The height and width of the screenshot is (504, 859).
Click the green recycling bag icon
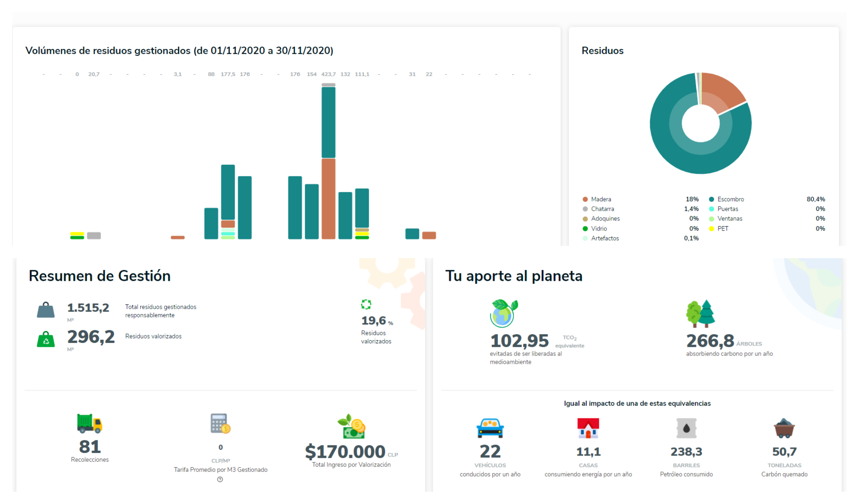[x=46, y=339]
